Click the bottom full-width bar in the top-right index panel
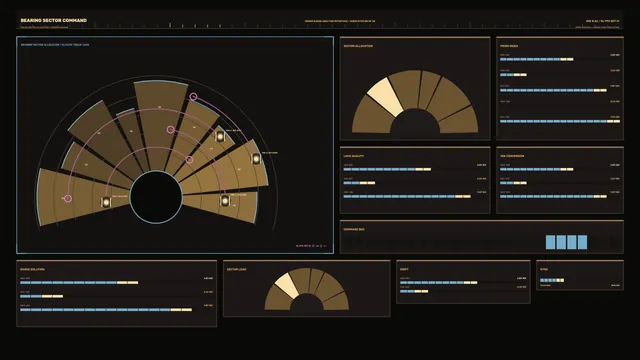Viewport: 640px width, 360px height. 560,121
